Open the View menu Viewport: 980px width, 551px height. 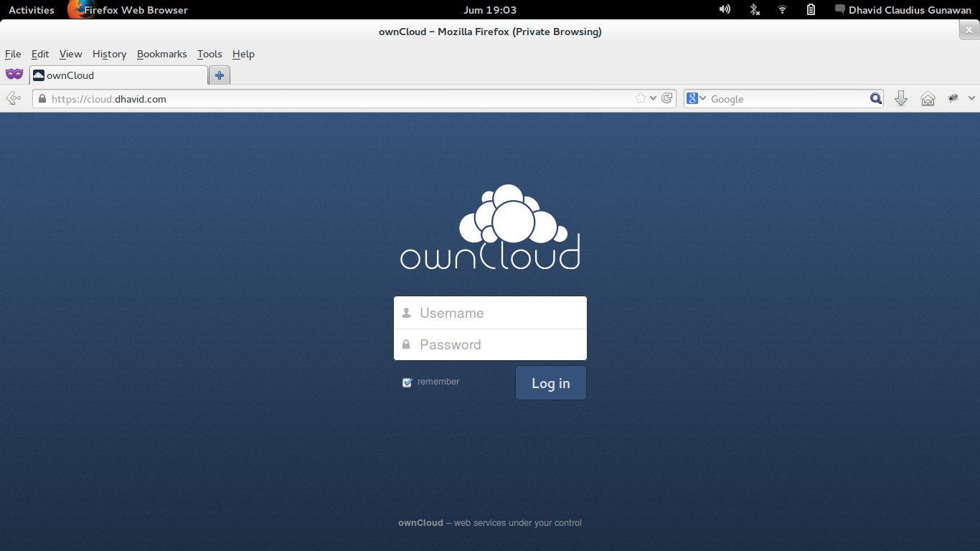(x=71, y=54)
